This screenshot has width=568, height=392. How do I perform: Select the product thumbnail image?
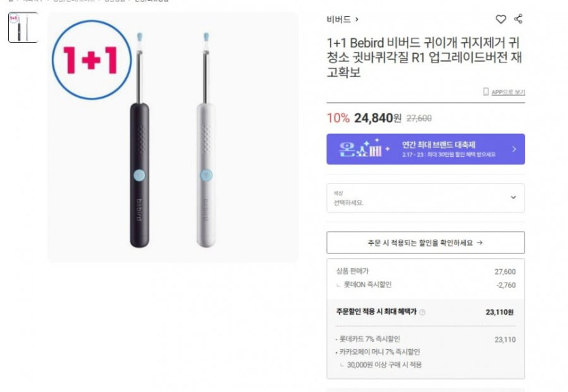[23, 27]
